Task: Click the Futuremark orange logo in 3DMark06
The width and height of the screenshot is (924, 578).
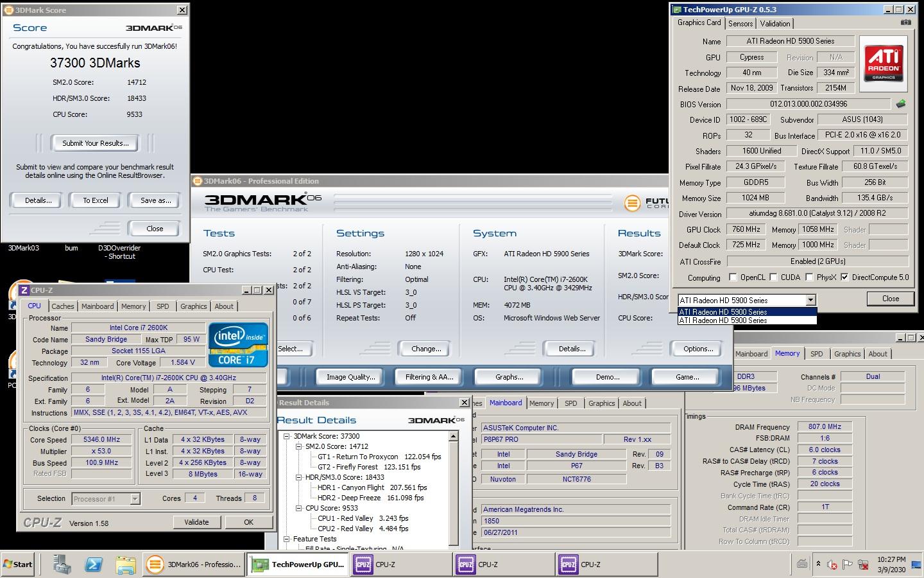Action: click(632, 204)
